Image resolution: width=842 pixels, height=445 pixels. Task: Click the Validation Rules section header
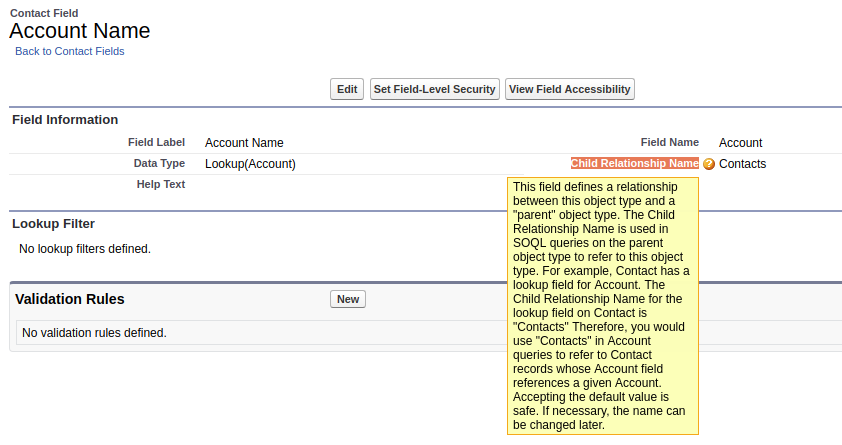(x=70, y=299)
